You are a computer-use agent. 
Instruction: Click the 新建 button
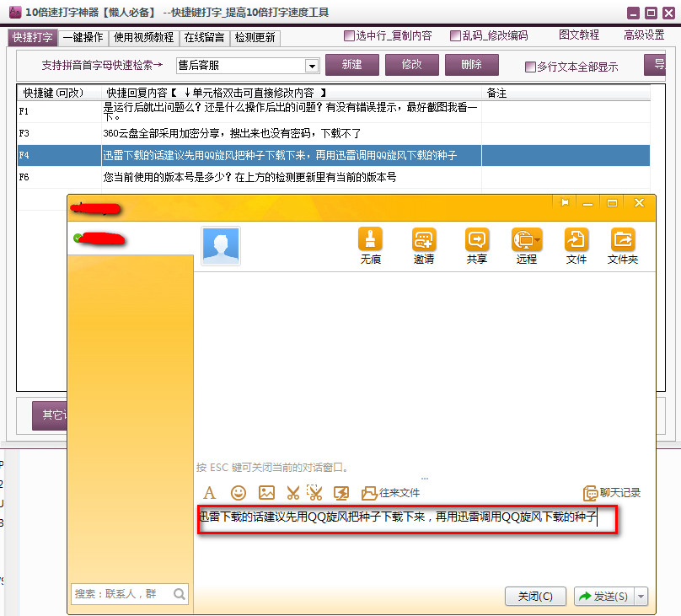pos(351,65)
